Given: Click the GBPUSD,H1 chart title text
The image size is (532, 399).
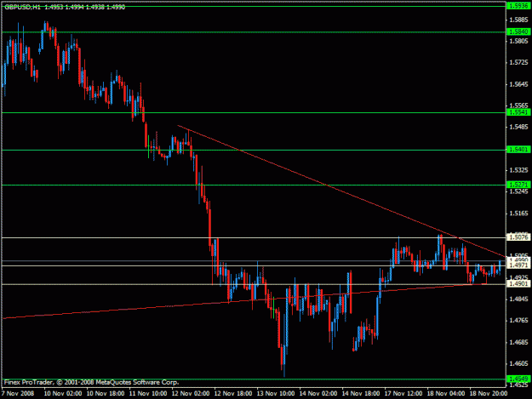Looking at the screenshot, I should (x=22, y=7).
